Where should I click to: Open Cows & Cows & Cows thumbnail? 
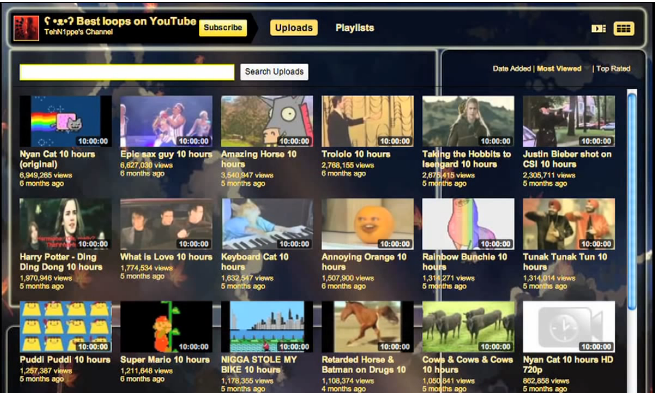point(468,327)
